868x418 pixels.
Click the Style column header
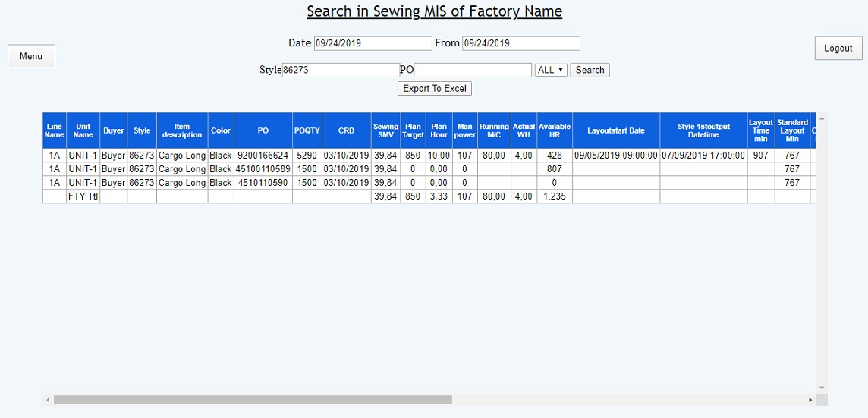[x=142, y=130]
